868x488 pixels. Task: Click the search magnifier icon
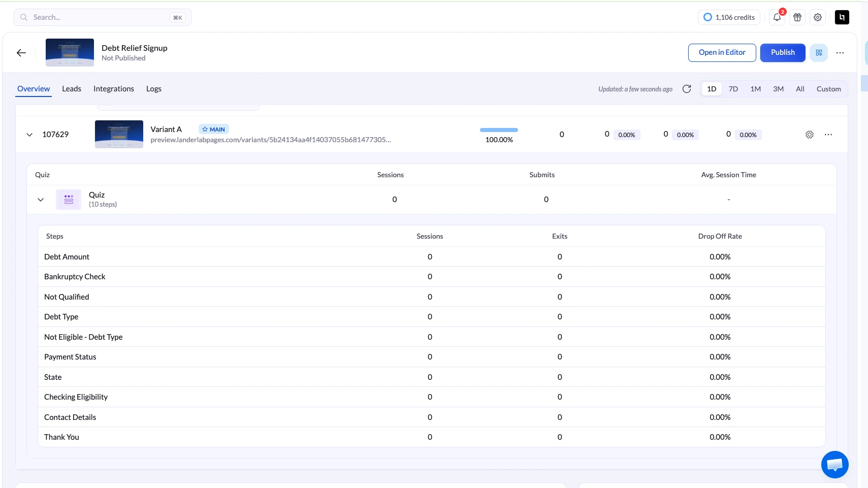point(24,17)
